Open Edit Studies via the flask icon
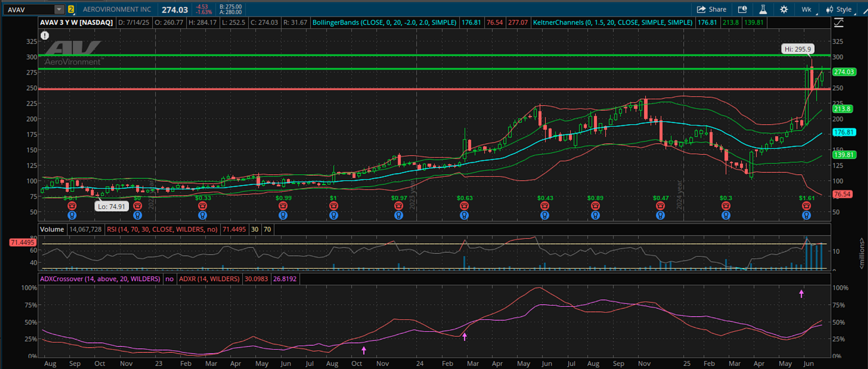 pyautogui.click(x=762, y=9)
